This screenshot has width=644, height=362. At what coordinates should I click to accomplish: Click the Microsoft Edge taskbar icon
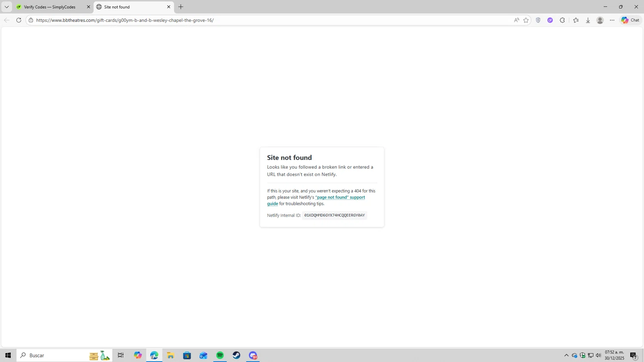click(x=154, y=355)
